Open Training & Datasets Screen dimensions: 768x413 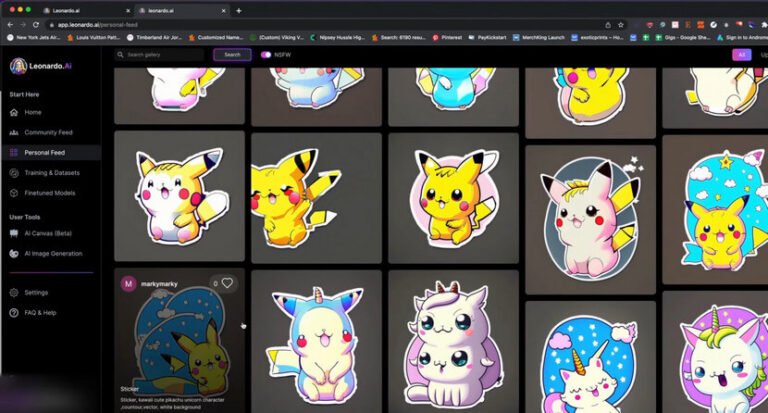(51, 172)
